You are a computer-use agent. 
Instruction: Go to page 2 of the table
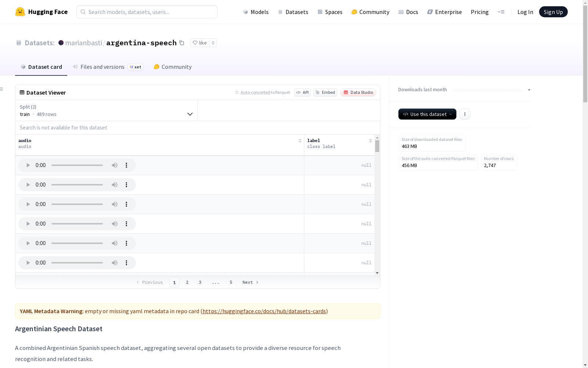click(x=187, y=282)
